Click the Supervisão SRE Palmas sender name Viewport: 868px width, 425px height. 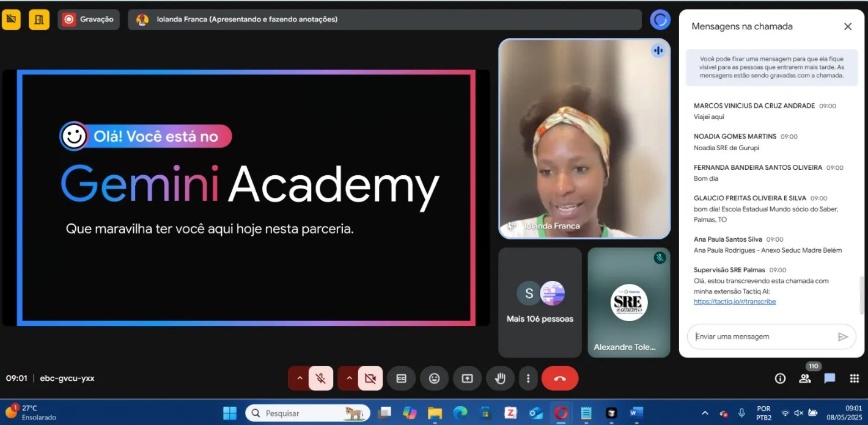(x=729, y=270)
